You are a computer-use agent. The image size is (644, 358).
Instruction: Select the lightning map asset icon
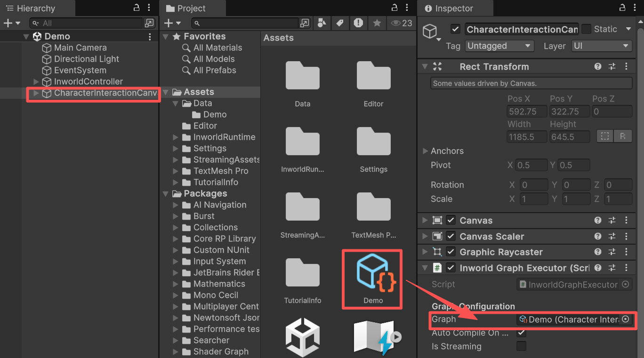coord(374,338)
